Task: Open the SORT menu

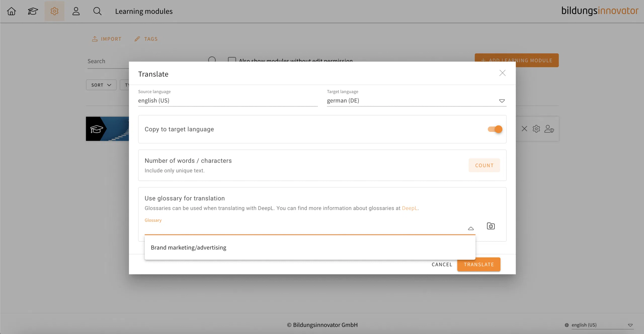Action: pos(101,85)
